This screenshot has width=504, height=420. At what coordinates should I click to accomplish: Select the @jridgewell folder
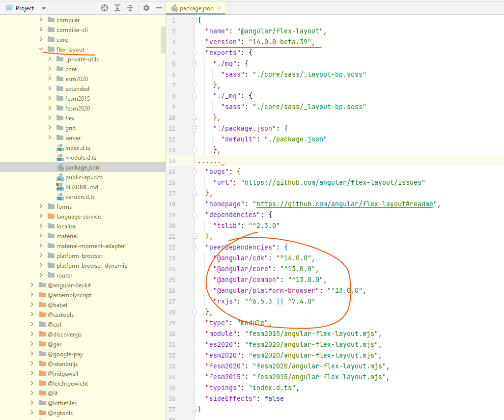(x=63, y=374)
